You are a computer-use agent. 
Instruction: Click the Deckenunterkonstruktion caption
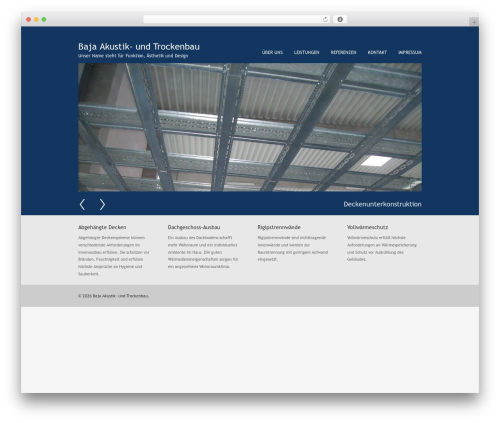[x=382, y=204]
